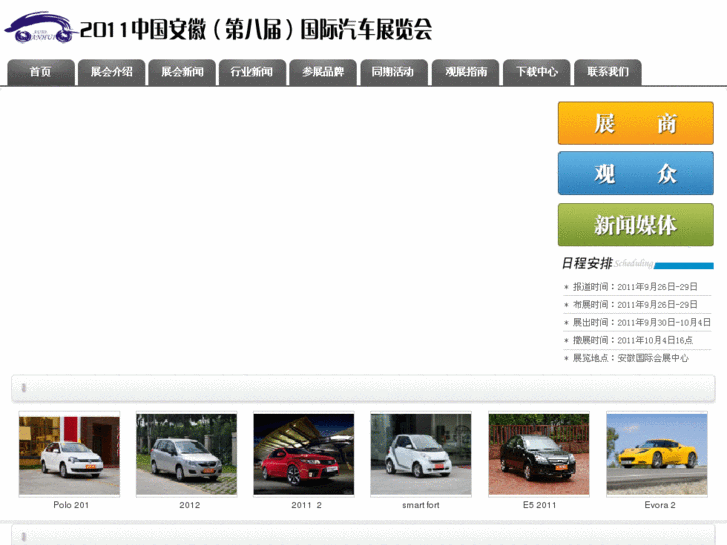
Task: Click the Polo 201 caption link
Action: (71, 505)
